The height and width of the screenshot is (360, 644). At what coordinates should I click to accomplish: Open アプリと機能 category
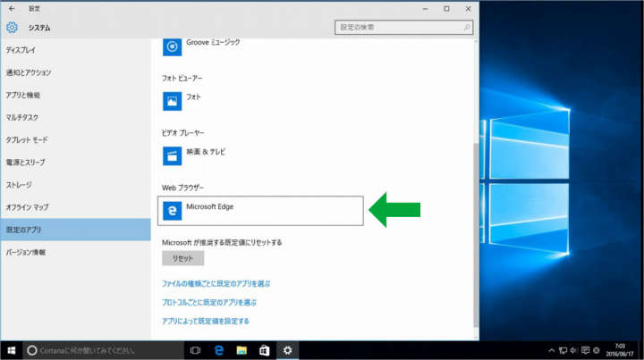[75, 95]
